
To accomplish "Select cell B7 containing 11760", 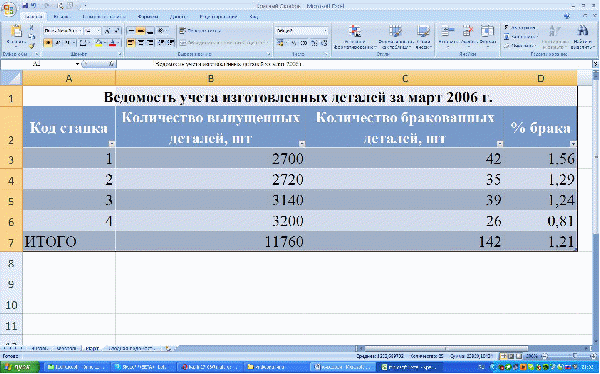I will point(210,241).
